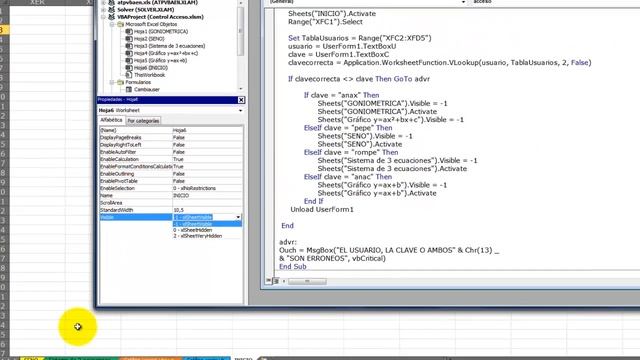
Task: Switch to the Por categorías tab
Action: (x=143, y=121)
